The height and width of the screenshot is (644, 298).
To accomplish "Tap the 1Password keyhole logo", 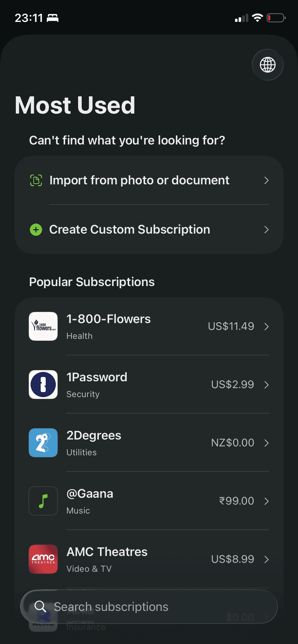I will click(x=43, y=385).
